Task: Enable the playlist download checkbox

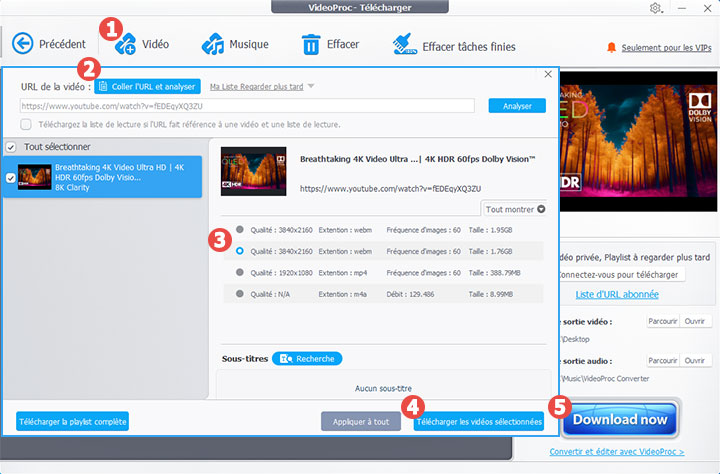Action: click(26, 124)
